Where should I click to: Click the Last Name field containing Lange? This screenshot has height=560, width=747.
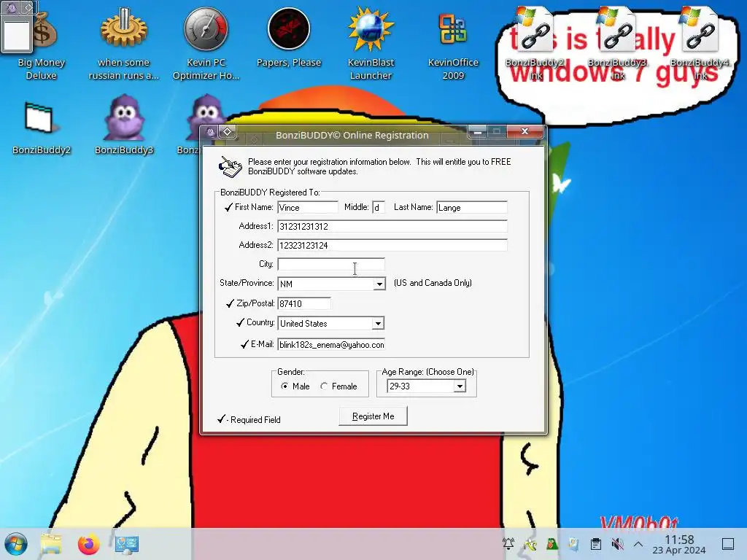pyautogui.click(x=472, y=208)
